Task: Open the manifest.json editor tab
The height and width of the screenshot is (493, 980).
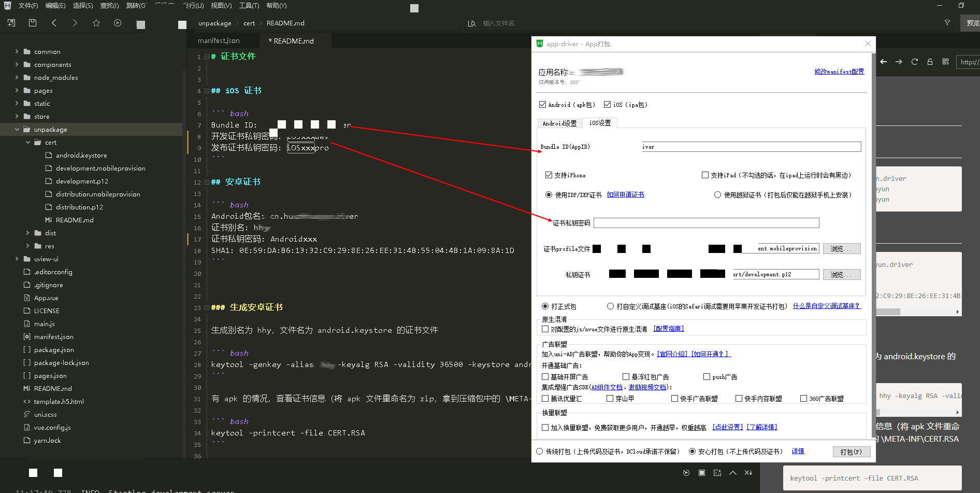Action: click(x=219, y=41)
